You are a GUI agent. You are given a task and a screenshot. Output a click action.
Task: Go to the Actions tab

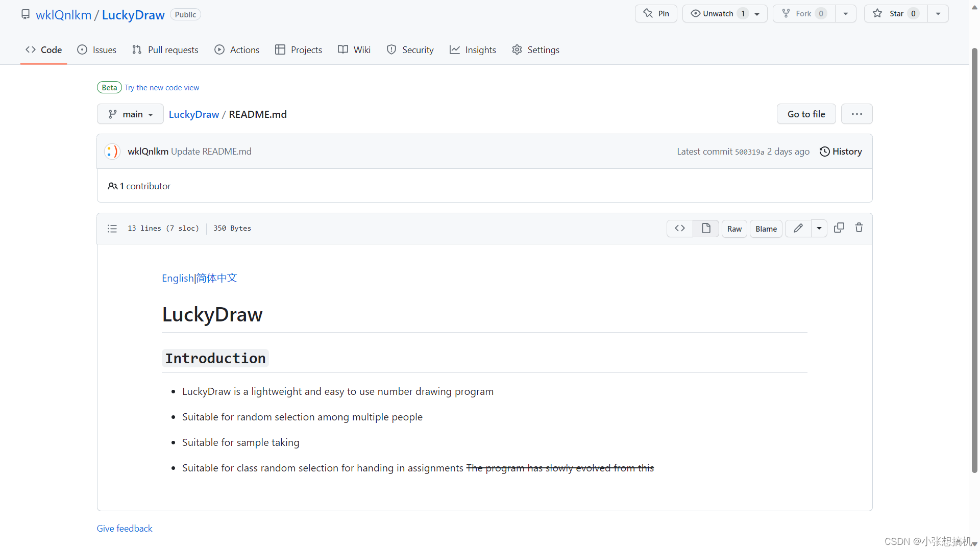237,49
